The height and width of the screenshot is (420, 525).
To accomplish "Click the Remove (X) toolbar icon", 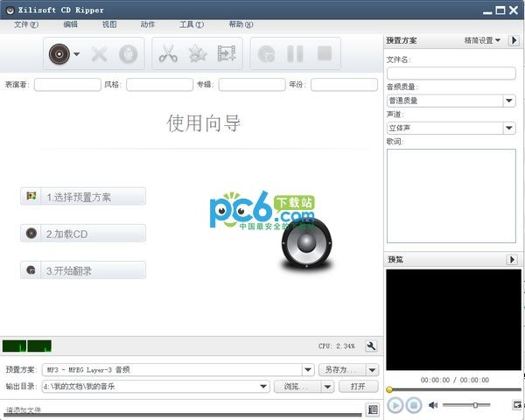I will pos(100,54).
